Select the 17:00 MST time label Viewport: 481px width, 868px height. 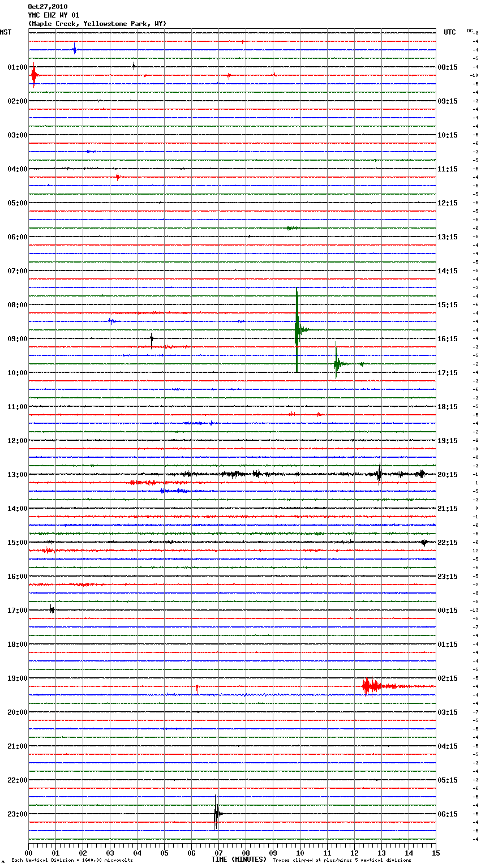pyautogui.click(x=18, y=611)
